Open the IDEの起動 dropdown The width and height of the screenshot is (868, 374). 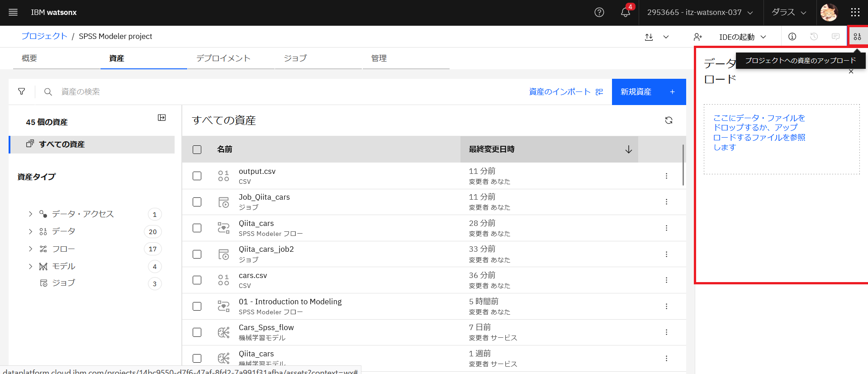tap(742, 37)
